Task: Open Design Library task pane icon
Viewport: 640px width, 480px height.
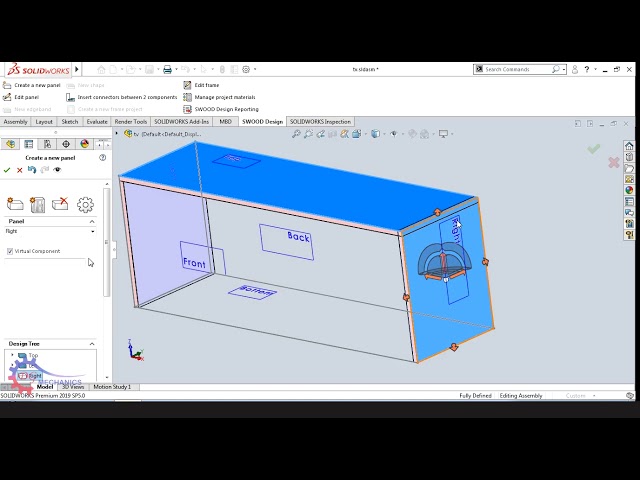Action: click(629, 157)
